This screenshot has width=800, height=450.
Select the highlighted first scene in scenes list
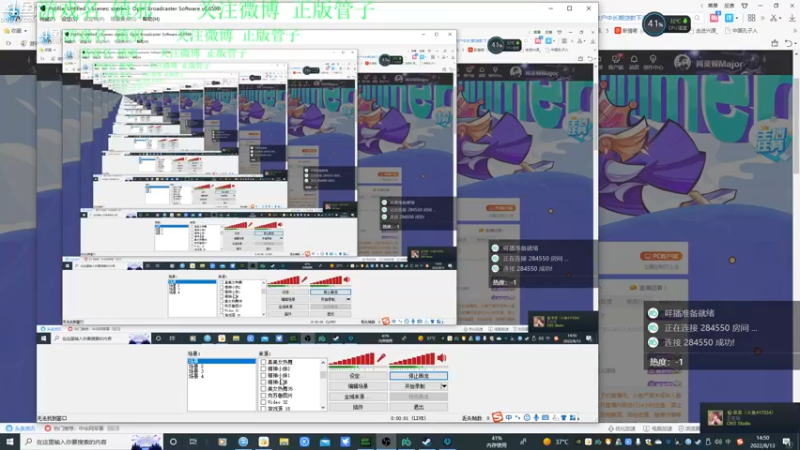coord(221,361)
